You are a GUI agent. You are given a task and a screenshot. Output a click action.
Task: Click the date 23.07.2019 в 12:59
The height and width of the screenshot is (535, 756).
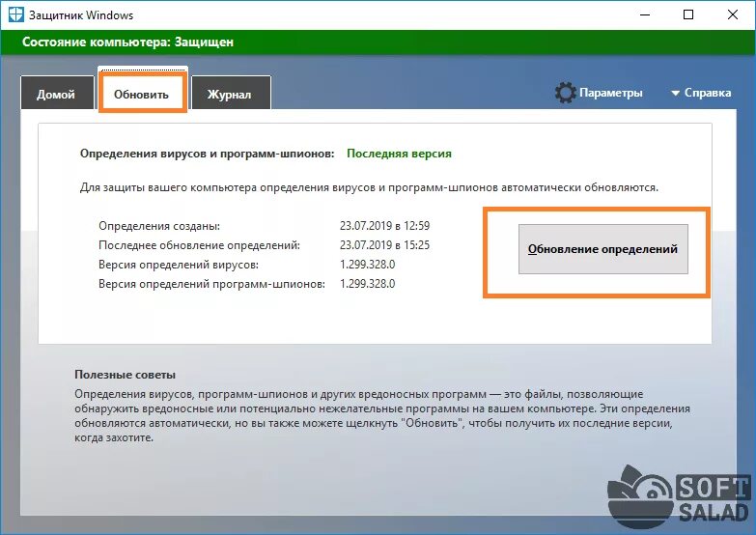pos(384,226)
